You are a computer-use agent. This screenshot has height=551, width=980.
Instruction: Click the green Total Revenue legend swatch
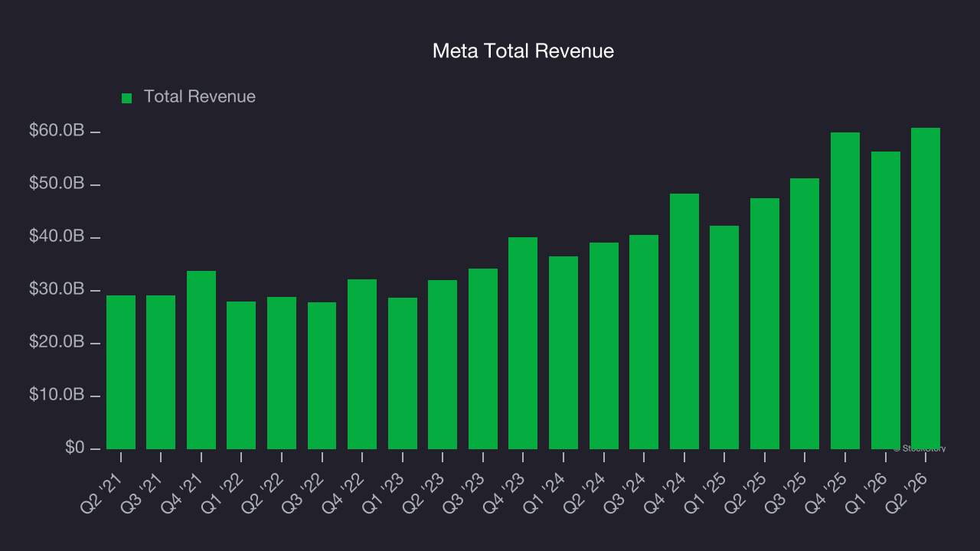tap(127, 98)
